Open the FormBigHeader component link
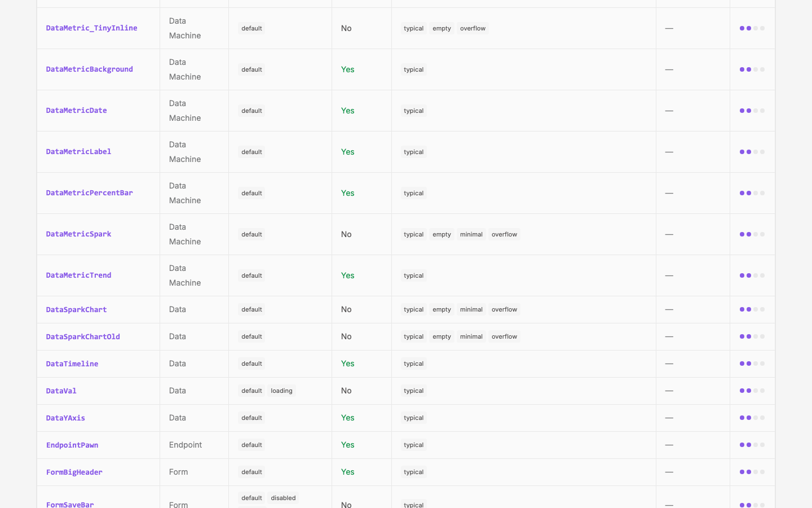 pos(74,472)
